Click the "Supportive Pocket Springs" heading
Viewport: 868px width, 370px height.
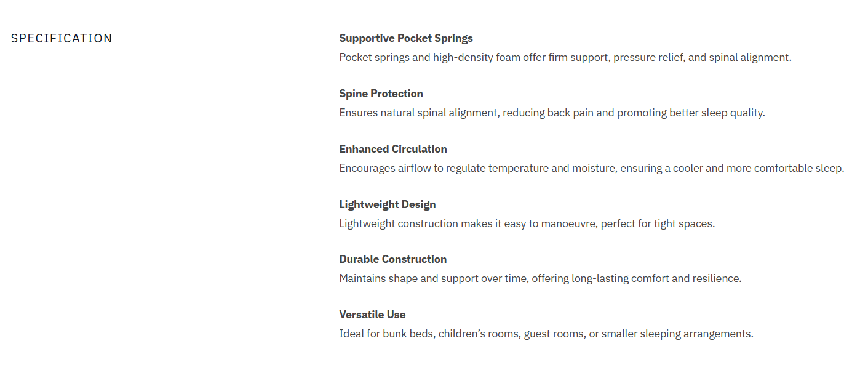tap(406, 38)
